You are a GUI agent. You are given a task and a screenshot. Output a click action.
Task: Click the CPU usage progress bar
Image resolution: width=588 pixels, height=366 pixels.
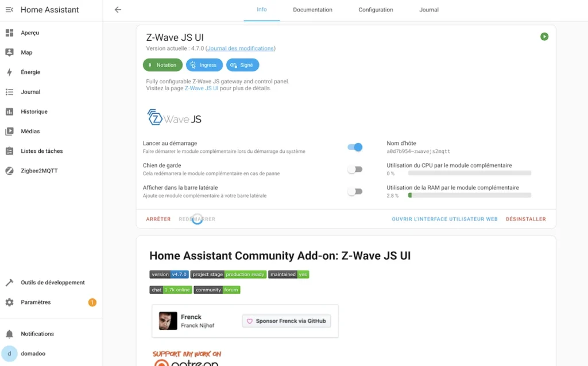pos(470,173)
